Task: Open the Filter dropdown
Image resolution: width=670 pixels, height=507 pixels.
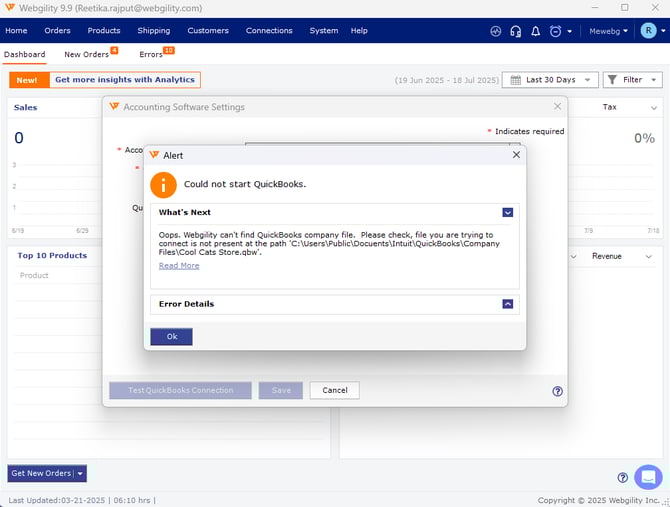Action: pyautogui.click(x=632, y=80)
